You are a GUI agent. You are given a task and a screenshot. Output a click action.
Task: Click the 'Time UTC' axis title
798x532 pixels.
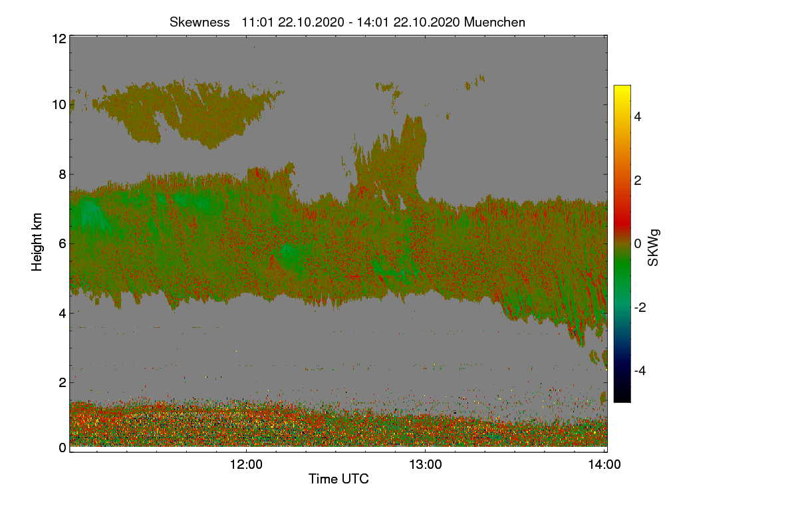(338, 479)
